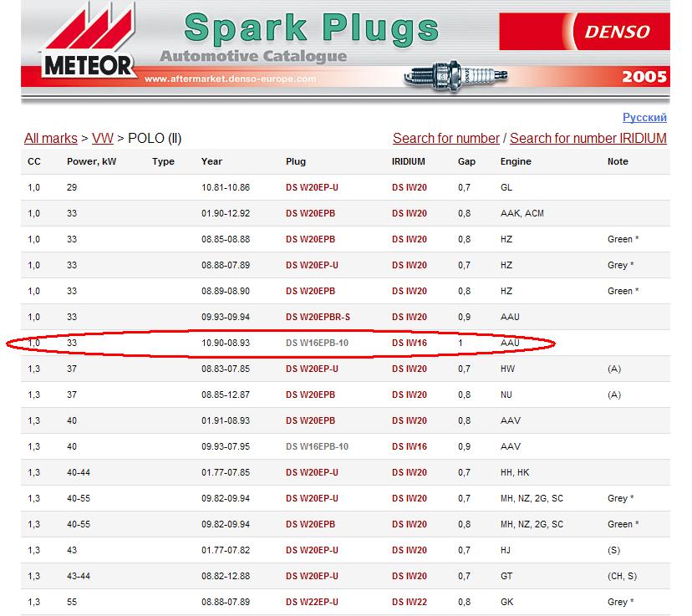
Task: Select engine cell HH, HK
Action: point(515,472)
